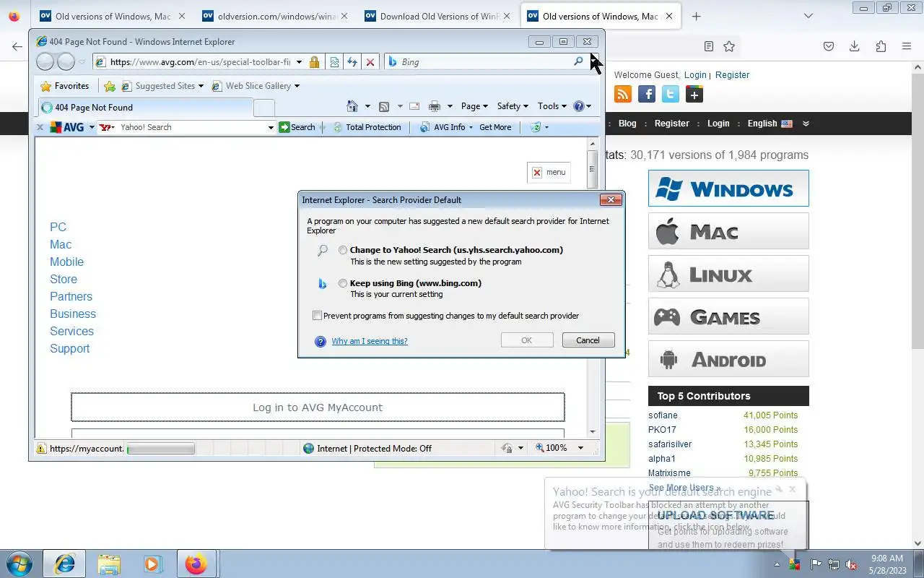
Task: Click the blue Help question mark icon
Action: tap(578, 106)
